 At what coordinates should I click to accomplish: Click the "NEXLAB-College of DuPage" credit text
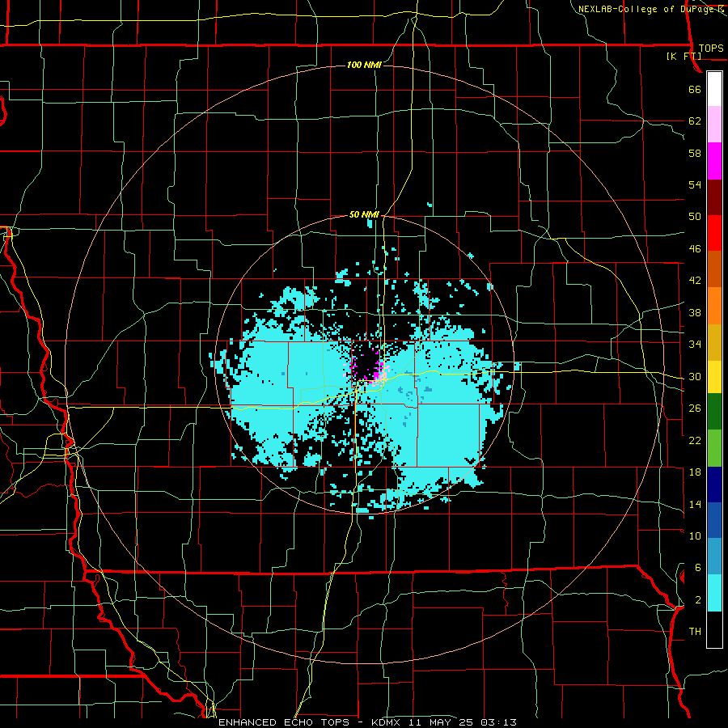coord(646,9)
